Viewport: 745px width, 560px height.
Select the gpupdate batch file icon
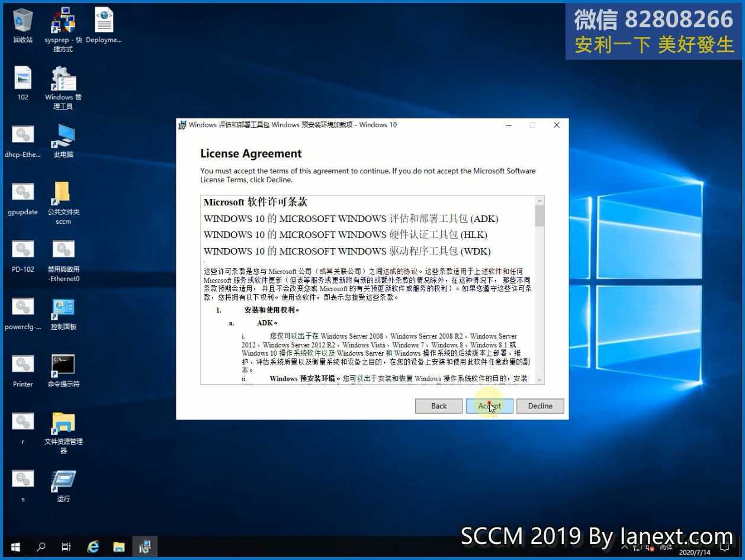tap(23, 198)
